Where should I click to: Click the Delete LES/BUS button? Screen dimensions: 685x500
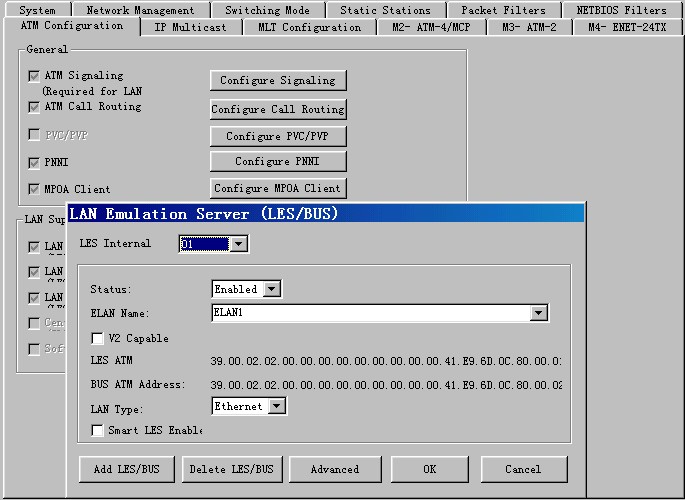coord(231,469)
